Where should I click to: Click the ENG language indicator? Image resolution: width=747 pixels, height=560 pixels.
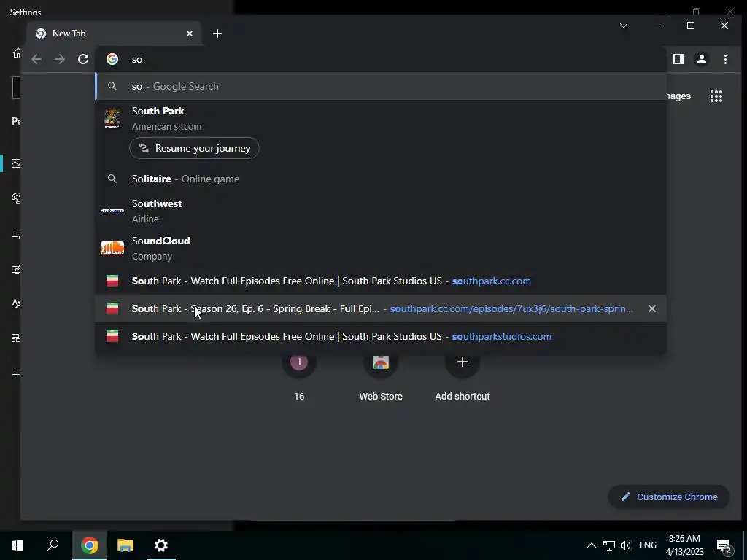point(648,545)
